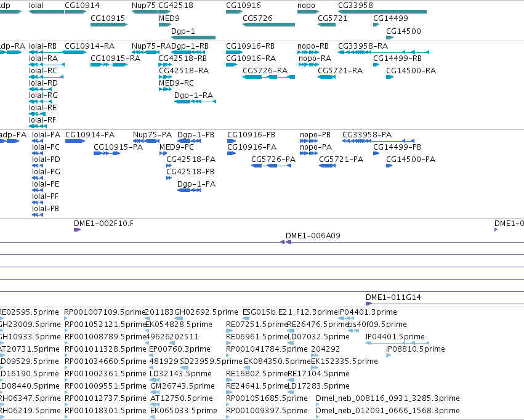524x420 pixels.
Task: Click the Nup75-RA transcript label
Action: tap(151, 46)
